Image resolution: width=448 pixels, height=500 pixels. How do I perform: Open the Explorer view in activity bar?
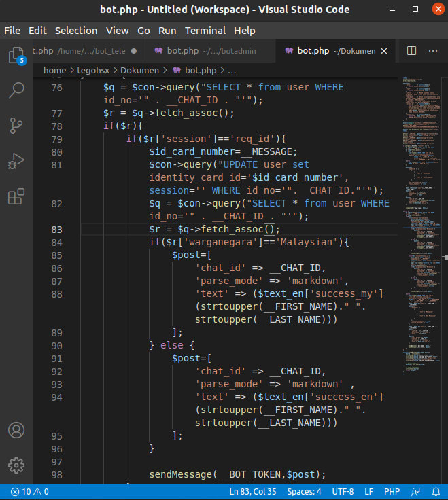tap(16, 55)
